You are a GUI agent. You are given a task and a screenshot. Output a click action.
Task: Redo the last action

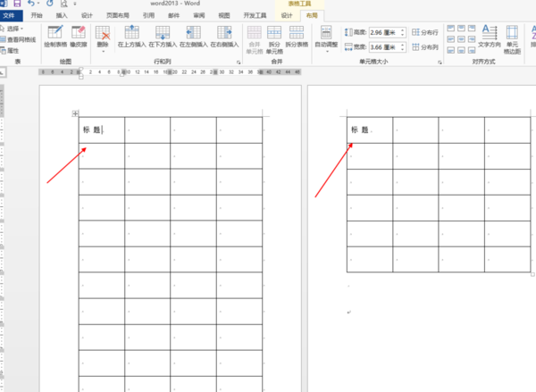point(50,4)
